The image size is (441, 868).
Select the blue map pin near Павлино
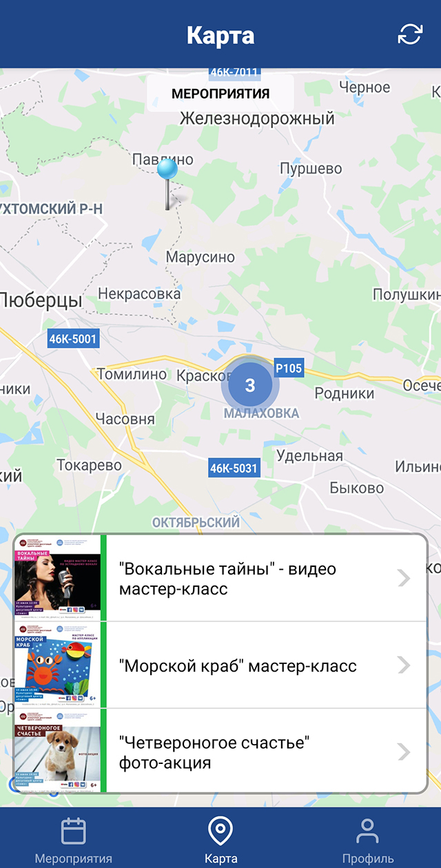click(x=167, y=183)
